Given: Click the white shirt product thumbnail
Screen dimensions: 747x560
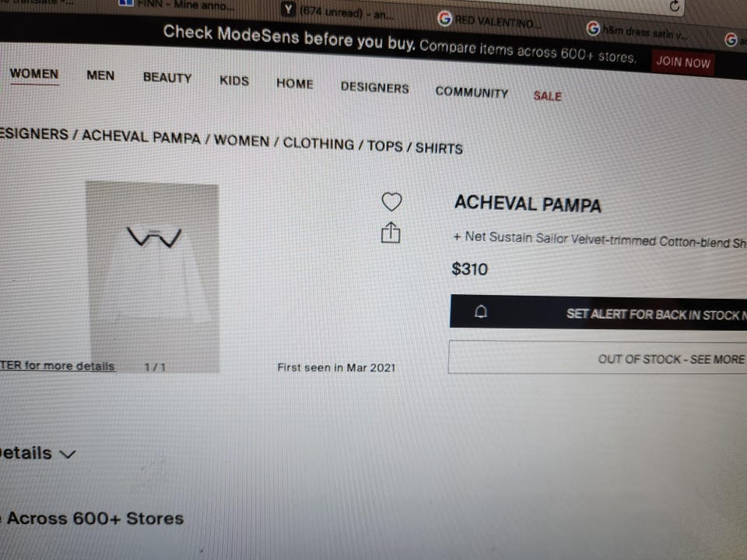Looking at the screenshot, I should [x=153, y=276].
